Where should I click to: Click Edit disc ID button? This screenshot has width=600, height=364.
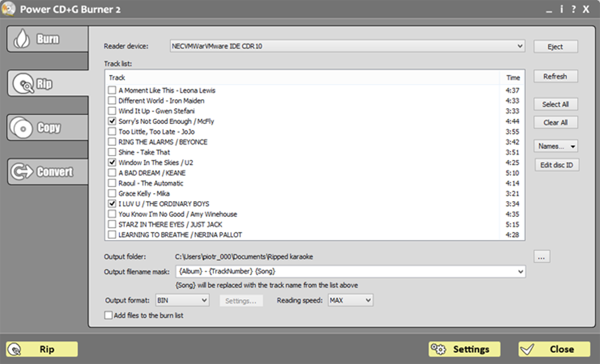(556, 165)
